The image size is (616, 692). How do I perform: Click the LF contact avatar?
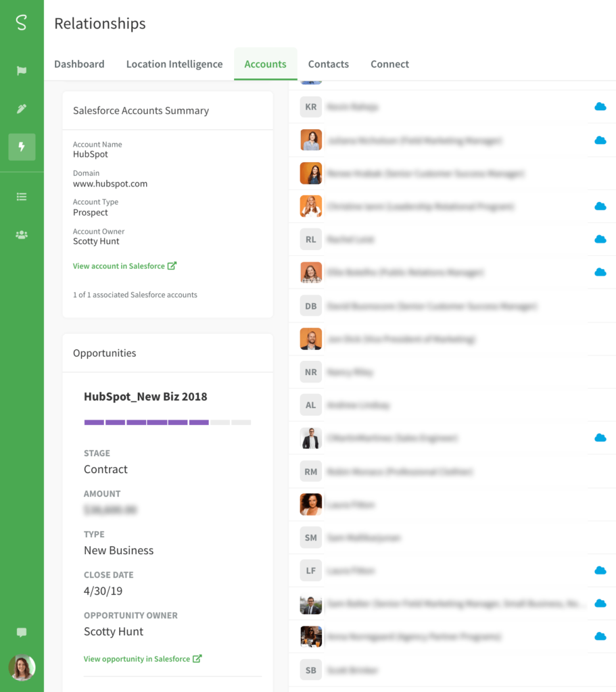click(311, 570)
